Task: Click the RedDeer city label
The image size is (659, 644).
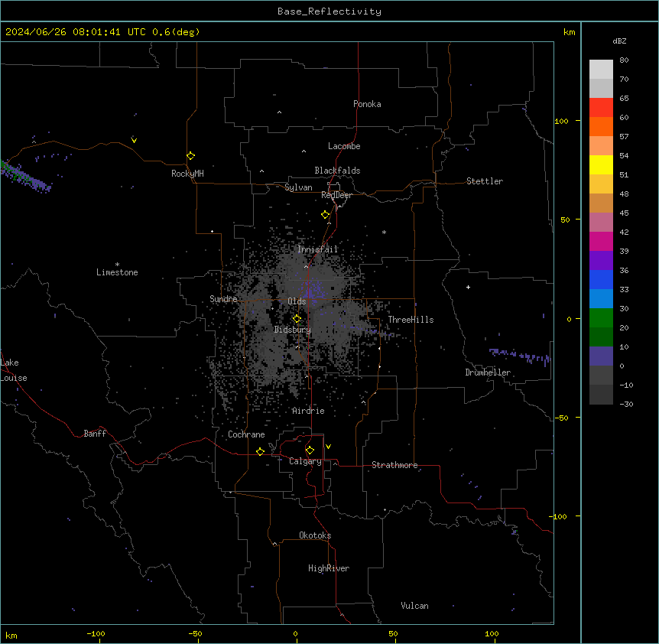Action: pos(336,195)
